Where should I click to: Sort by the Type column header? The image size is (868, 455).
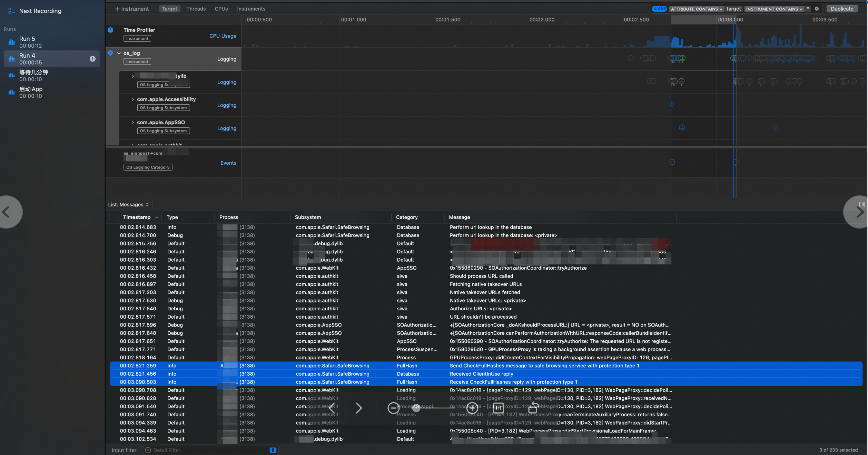[x=172, y=217]
